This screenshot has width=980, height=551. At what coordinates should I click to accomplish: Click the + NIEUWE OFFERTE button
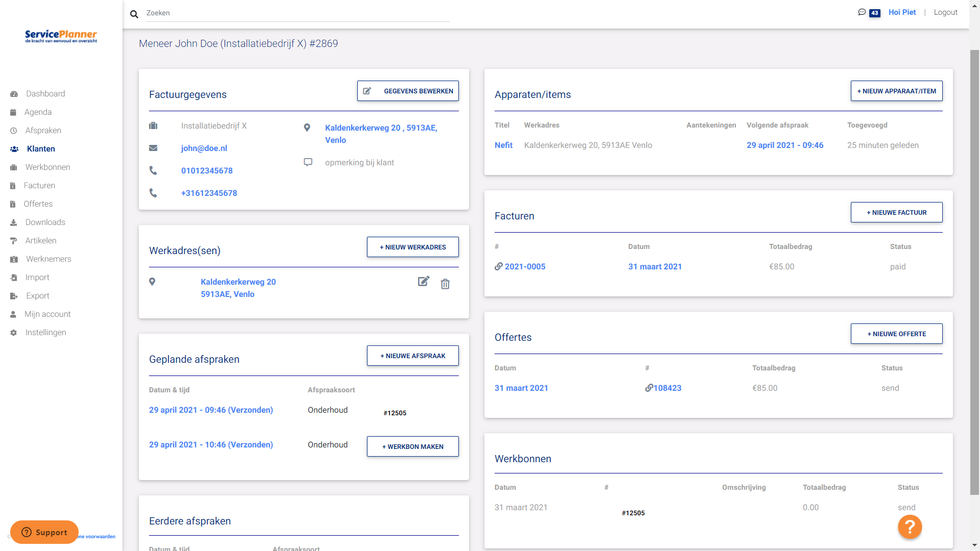(x=896, y=334)
